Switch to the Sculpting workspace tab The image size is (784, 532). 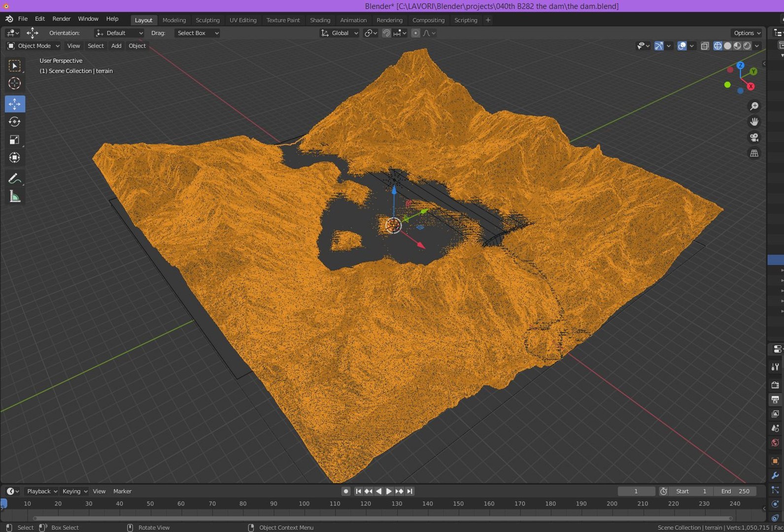pyautogui.click(x=207, y=20)
